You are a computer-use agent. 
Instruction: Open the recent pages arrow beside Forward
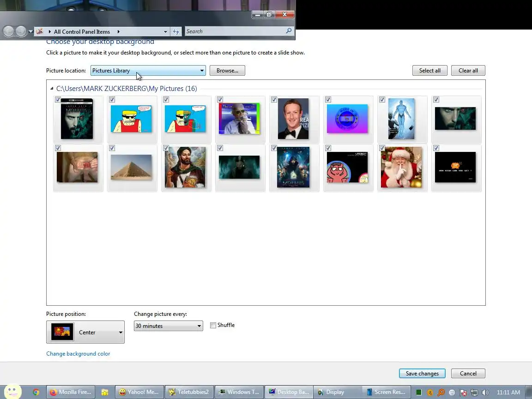click(x=30, y=31)
